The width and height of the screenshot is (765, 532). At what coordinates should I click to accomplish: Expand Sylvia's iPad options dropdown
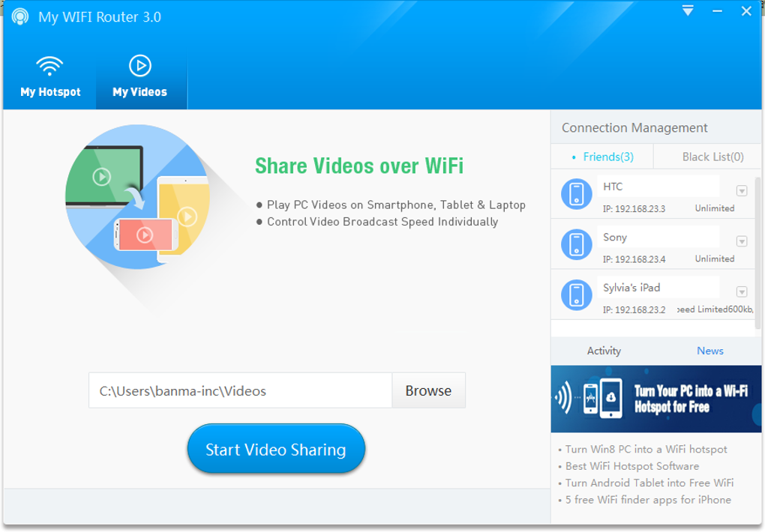point(742,291)
